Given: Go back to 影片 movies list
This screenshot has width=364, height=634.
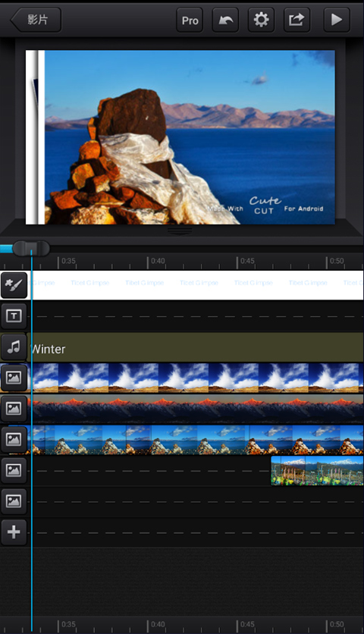Looking at the screenshot, I should tap(36, 20).
